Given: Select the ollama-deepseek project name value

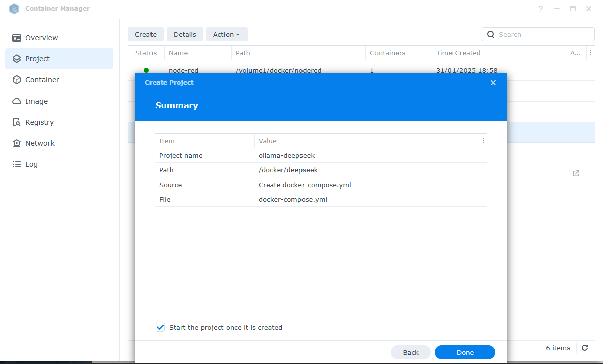Looking at the screenshot, I should (x=286, y=155).
